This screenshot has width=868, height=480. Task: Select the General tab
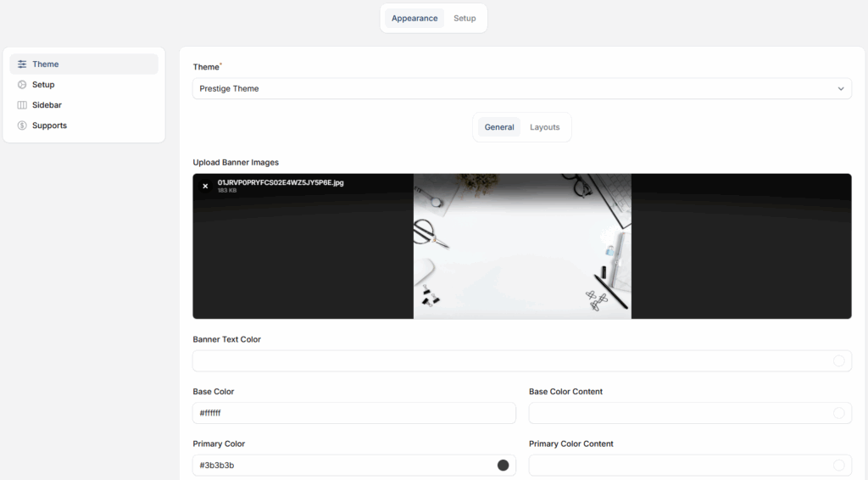click(x=499, y=127)
